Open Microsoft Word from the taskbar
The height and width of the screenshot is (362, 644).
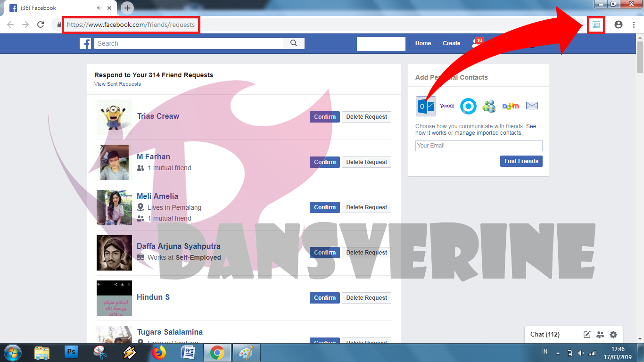(188, 353)
